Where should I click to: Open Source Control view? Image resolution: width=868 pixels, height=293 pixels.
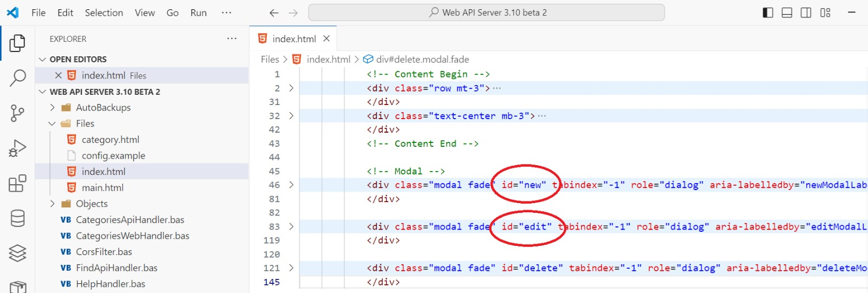[x=17, y=113]
